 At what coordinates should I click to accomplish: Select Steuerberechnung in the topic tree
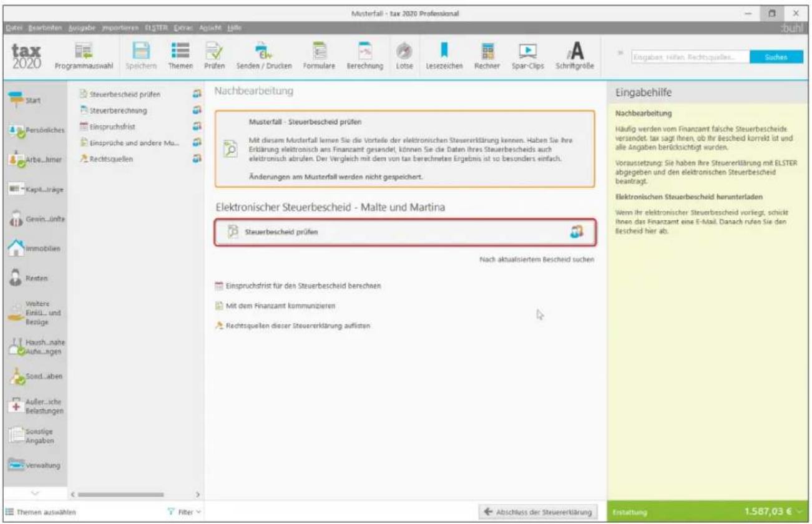[113, 110]
